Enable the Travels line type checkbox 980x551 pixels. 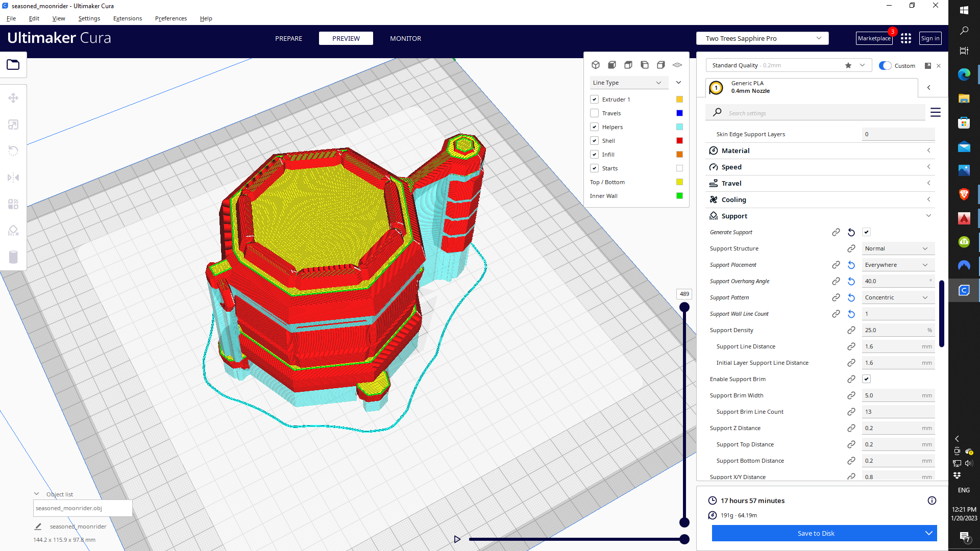click(x=594, y=113)
